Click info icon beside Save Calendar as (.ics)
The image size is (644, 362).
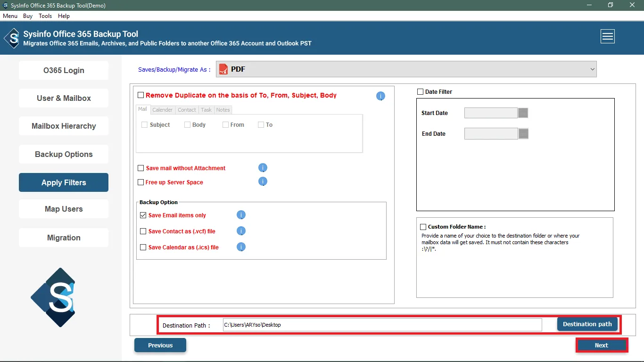241,247
